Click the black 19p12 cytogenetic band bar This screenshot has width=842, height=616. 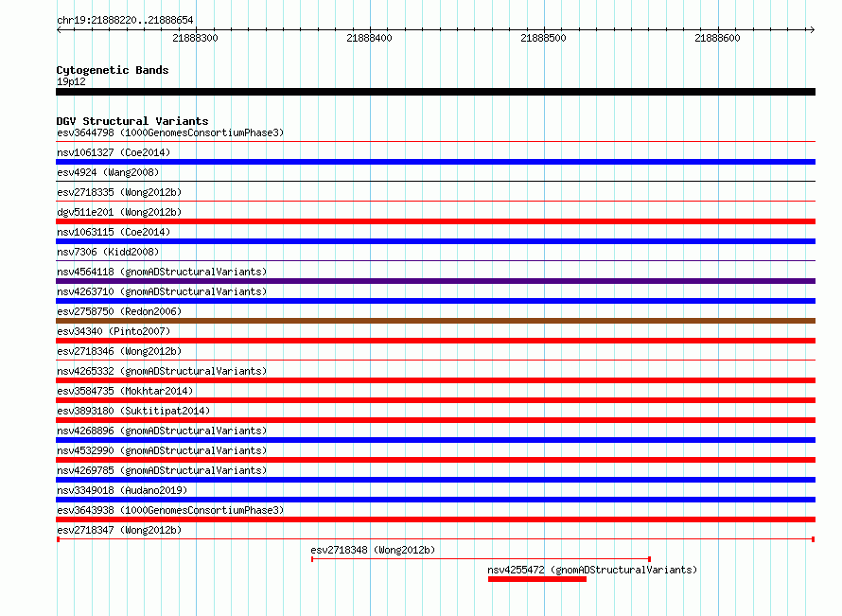pyautogui.click(x=435, y=92)
